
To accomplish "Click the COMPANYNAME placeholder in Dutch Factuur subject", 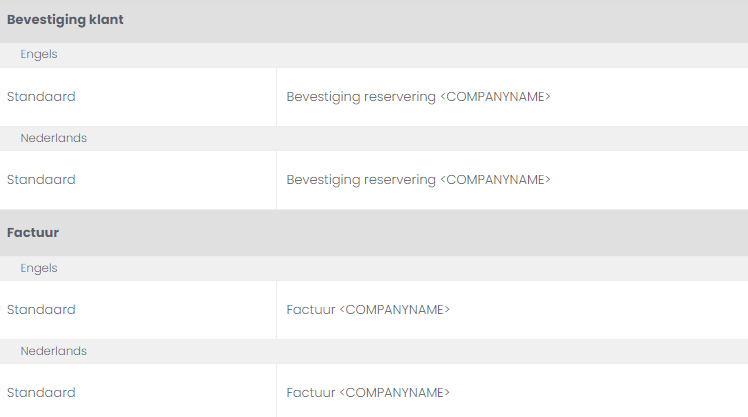I will [396, 393].
